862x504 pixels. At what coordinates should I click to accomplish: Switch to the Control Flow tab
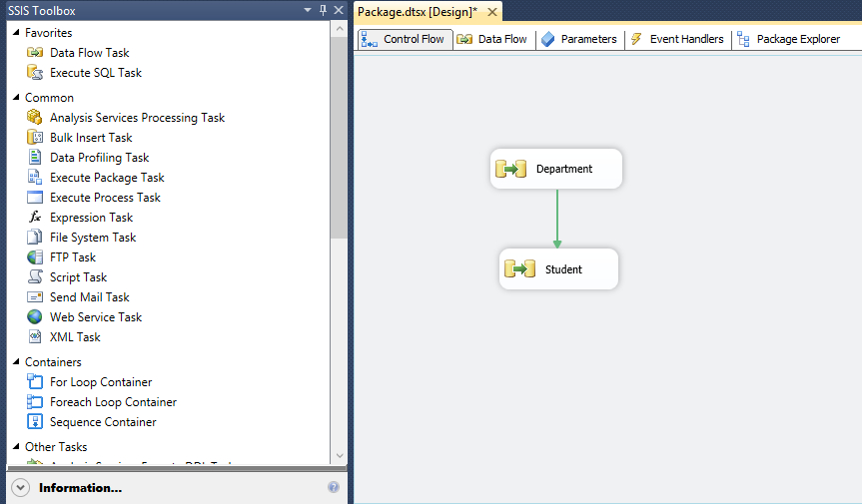(406, 39)
